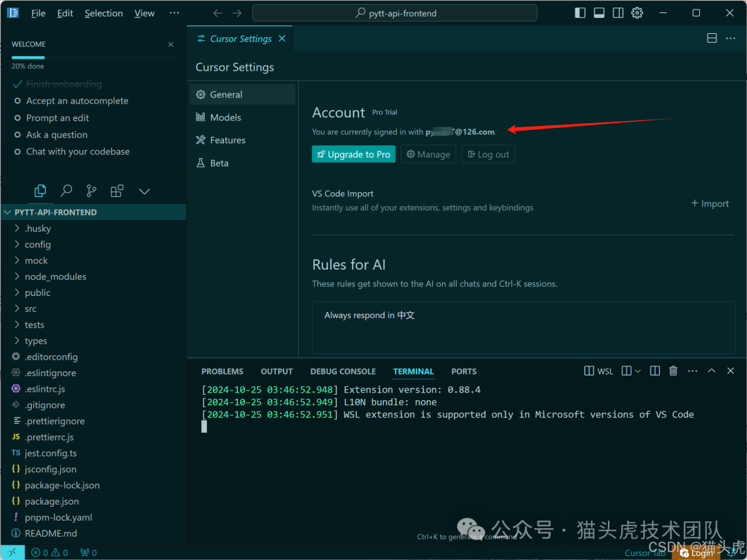Open the pnpm-lock.yaml file
747x560 pixels.
point(93,518)
